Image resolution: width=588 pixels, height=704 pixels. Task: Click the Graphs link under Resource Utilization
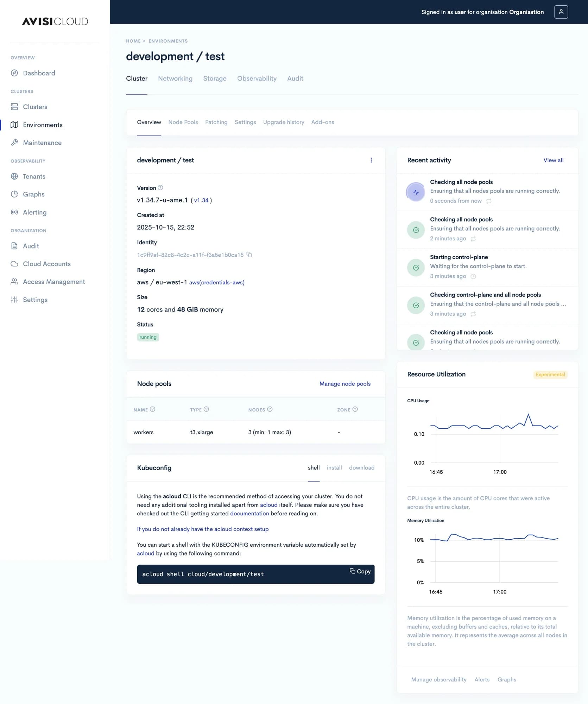click(507, 679)
